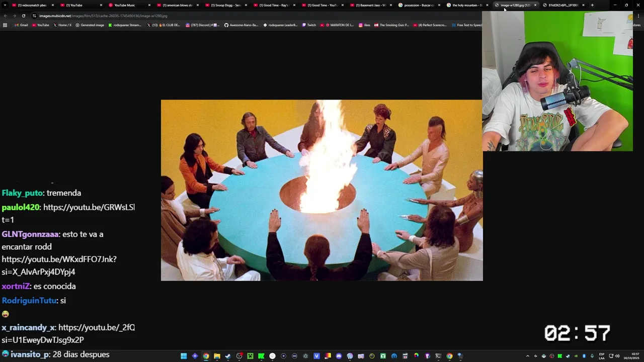Viewport: 644px width, 362px height.
Task: Click the RodriguinTutu username in chat
Action: coord(29,301)
